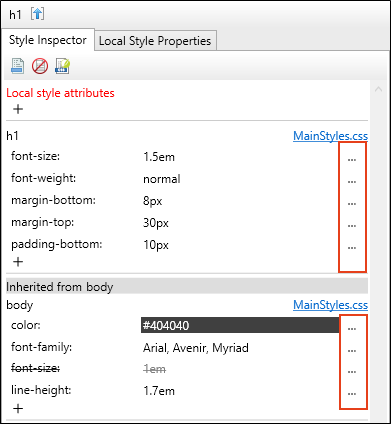The height and width of the screenshot is (424, 391).
Task: Add a new local style attribute
Action: [x=18, y=109]
